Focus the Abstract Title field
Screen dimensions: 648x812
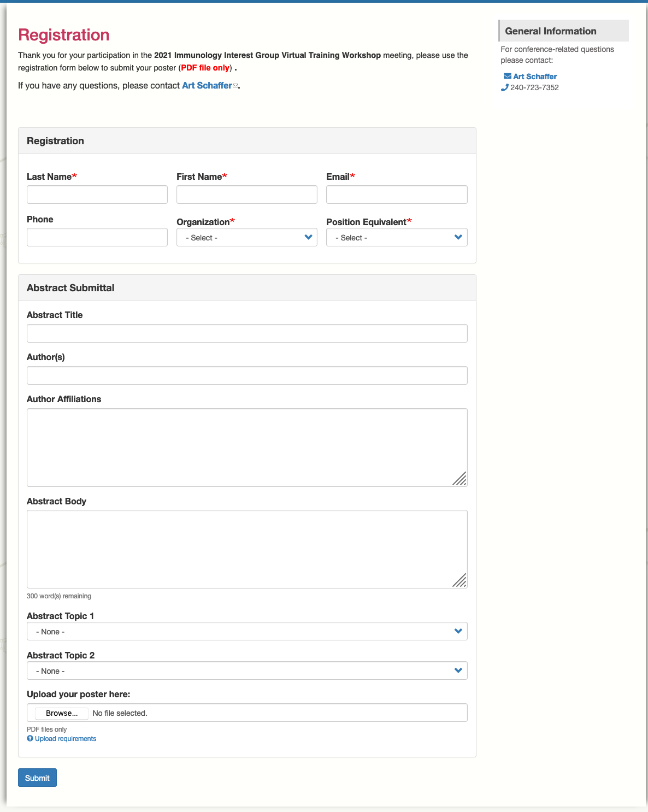[x=246, y=334]
